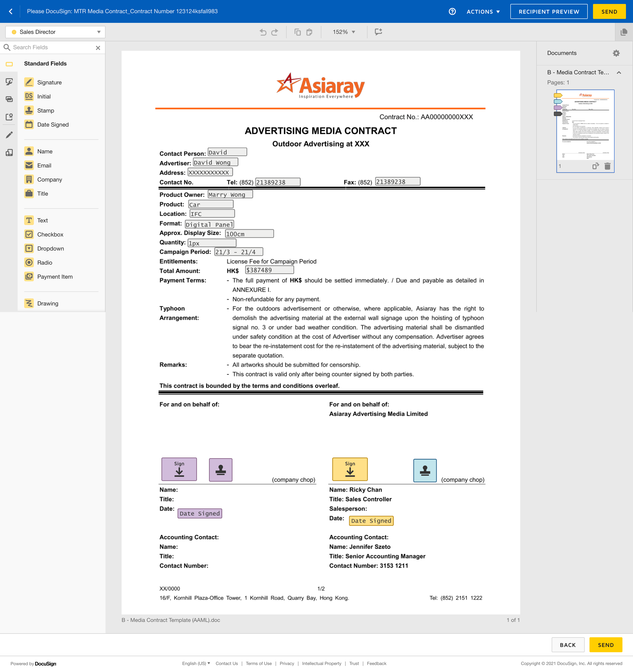Clear the Search Fields box
The height and width of the screenshot is (672, 633).
click(98, 48)
